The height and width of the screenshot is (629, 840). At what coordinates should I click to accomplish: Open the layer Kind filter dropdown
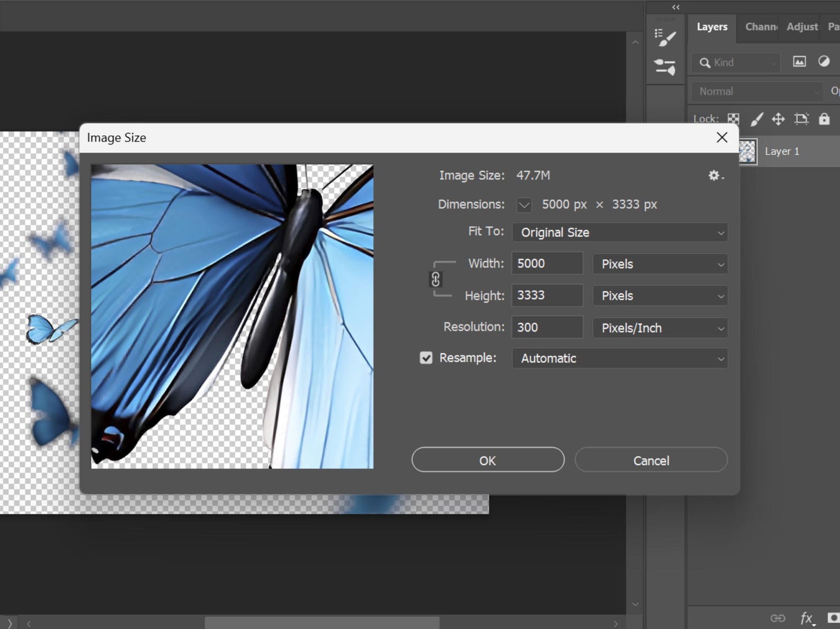point(736,63)
